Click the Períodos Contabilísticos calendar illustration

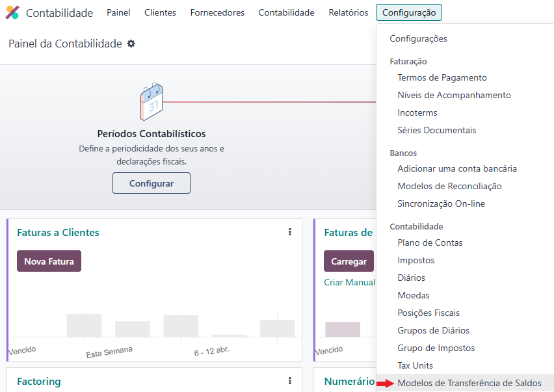(x=152, y=101)
